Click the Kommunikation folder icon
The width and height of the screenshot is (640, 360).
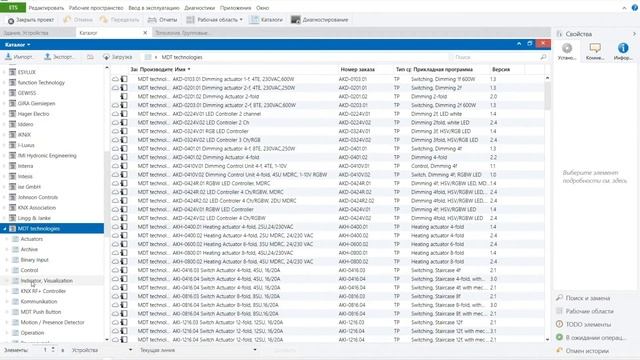tap(16, 302)
